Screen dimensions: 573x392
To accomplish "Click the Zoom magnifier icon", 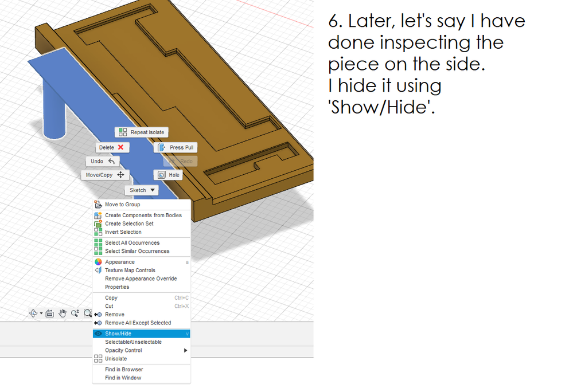I will pos(75,313).
